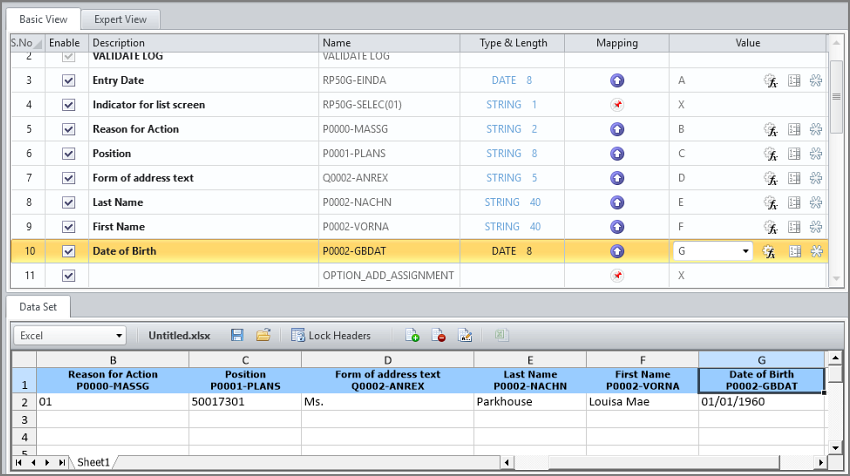Open the formula icon in Entry Date row
This screenshot has width=850, height=476.
771,81
